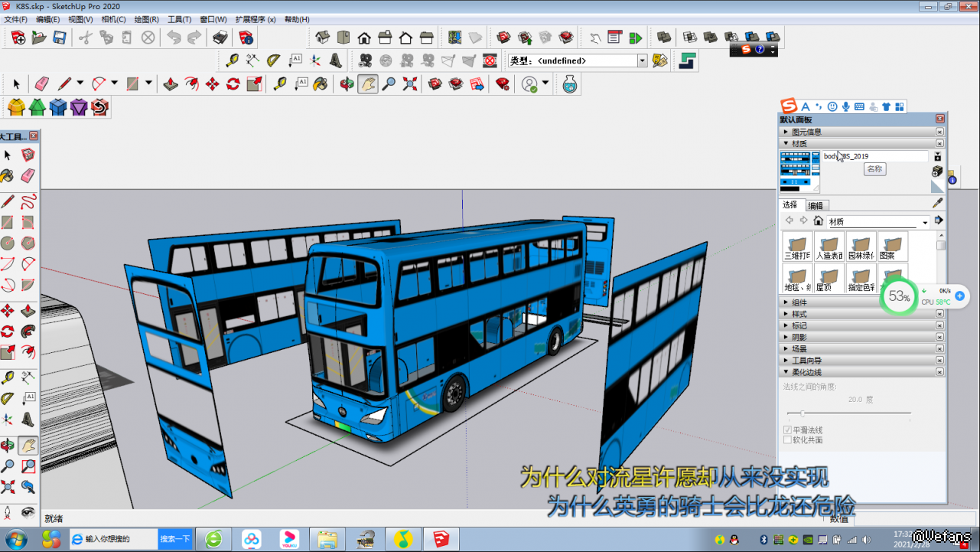Open the 相机(C) menu
The height and width of the screenshot is (552, 980).
coord(113,19)
